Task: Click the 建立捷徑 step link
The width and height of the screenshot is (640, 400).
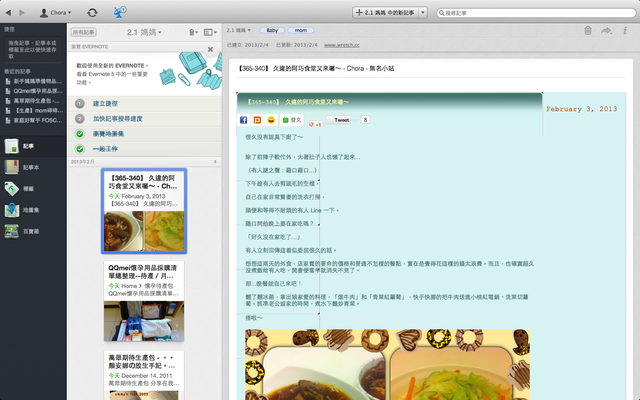Action: [x=105, y=104]
